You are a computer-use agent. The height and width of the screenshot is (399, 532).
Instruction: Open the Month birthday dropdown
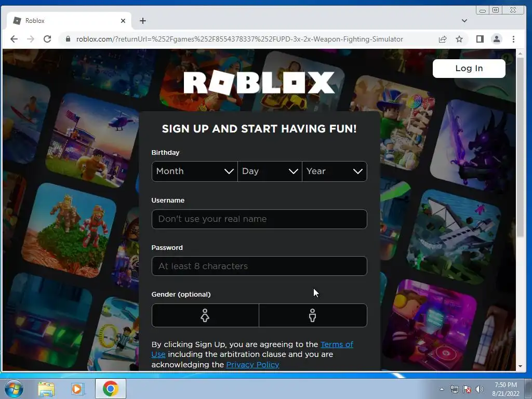coord(195,171)
